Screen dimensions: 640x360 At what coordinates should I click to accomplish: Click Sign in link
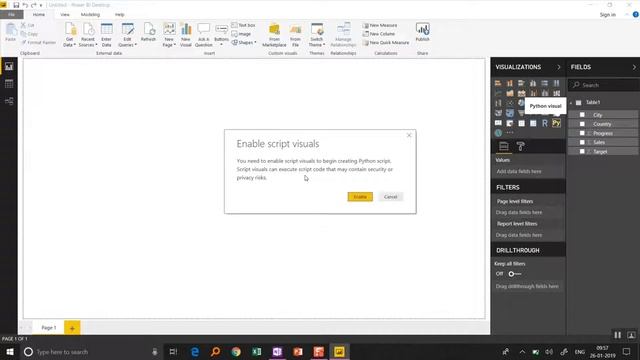point(608,15)
